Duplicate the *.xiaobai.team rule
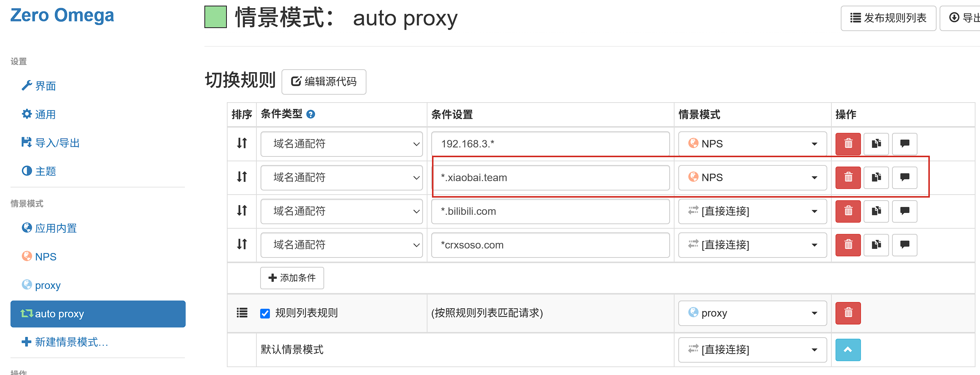Image resolution: width=980 pixels, height=375 pixels. pos(876,178)
